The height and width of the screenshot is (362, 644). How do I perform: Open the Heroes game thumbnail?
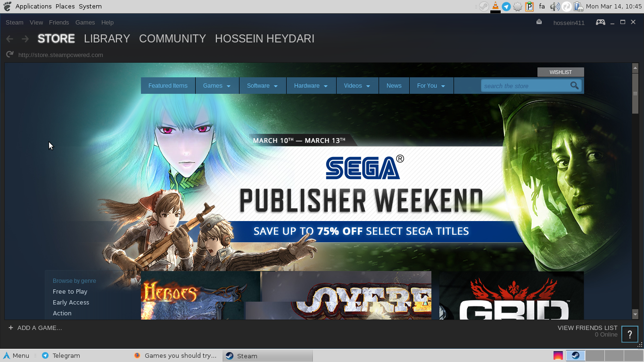pos(200,296)
